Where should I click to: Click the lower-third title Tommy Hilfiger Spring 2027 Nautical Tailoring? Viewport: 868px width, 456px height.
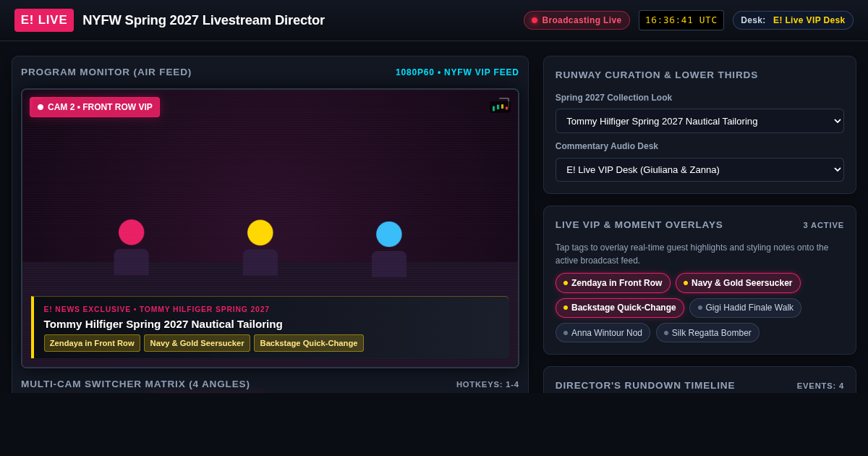[163, 324]
